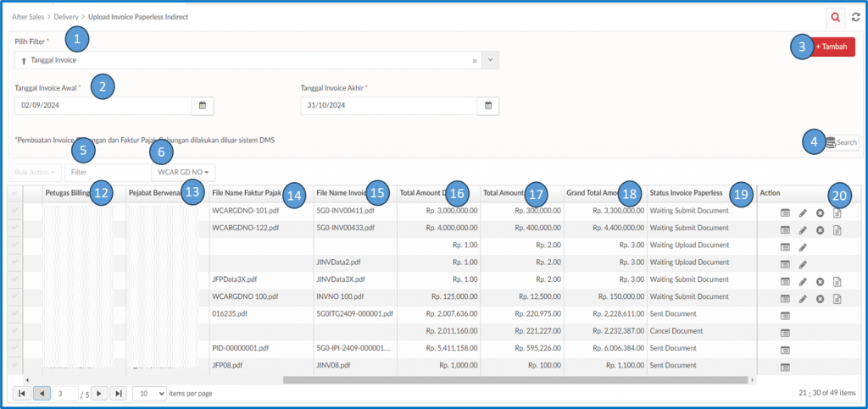Click the Tanggal Invoice Akhir date field

[389, 106]
